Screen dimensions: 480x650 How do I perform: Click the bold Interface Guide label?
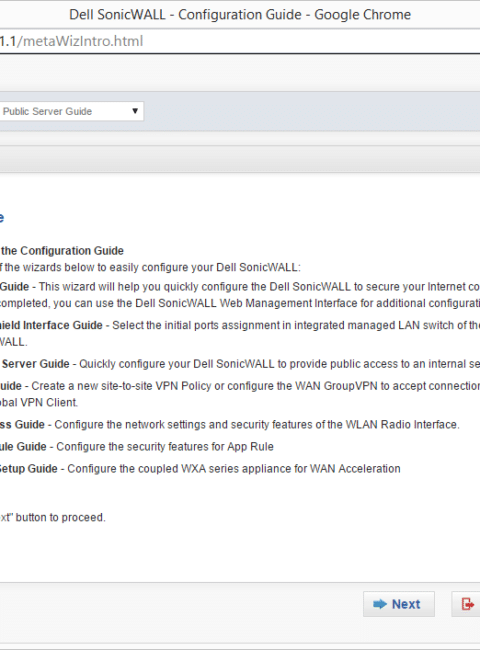[x=51, y=325]
